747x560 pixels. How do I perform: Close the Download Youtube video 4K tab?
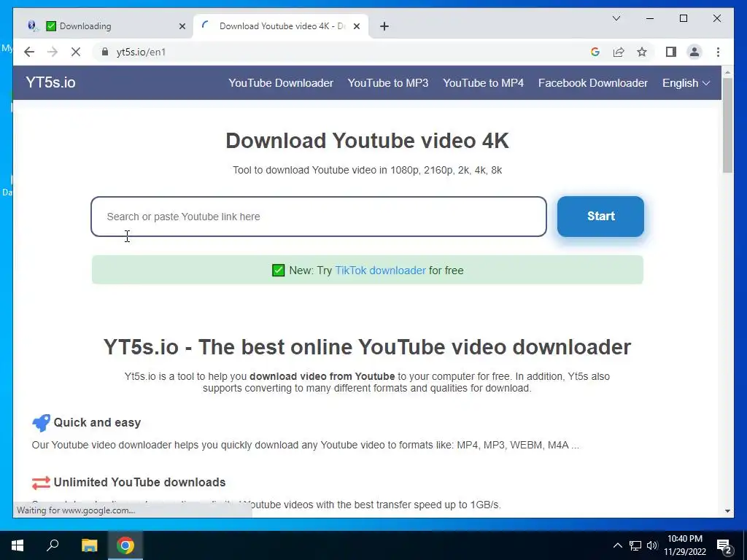pos(356,26)
